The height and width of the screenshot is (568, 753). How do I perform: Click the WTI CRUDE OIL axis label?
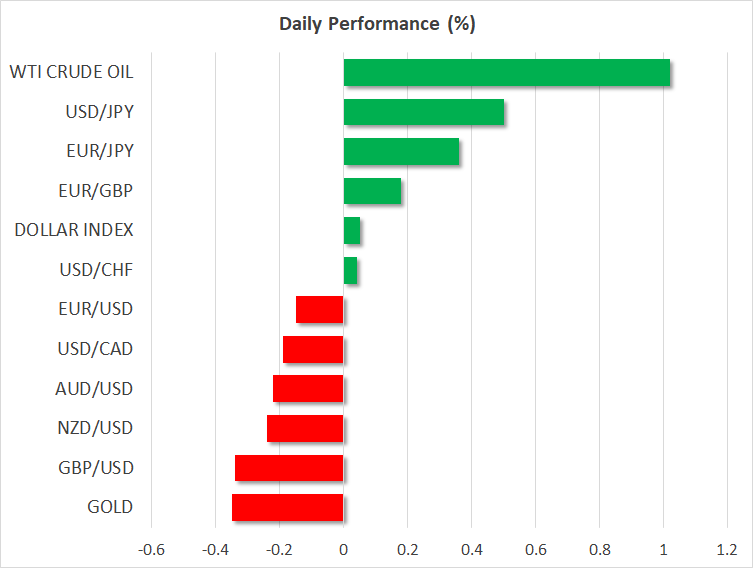click(71, 72)
